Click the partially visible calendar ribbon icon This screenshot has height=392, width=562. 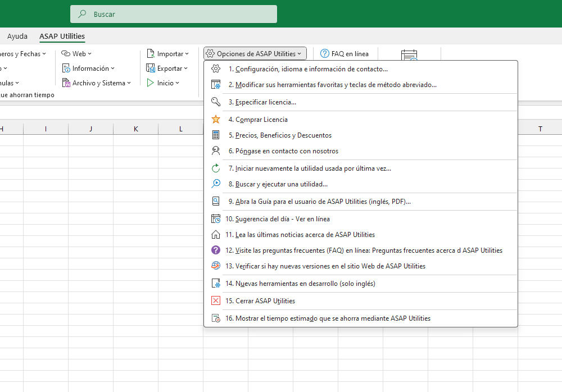point(409,55)
